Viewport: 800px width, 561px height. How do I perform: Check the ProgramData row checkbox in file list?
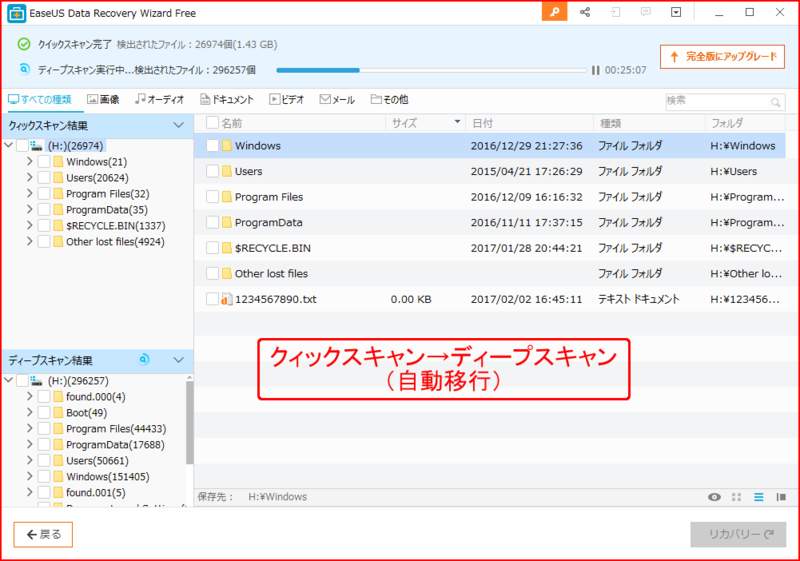pos(212,222)
